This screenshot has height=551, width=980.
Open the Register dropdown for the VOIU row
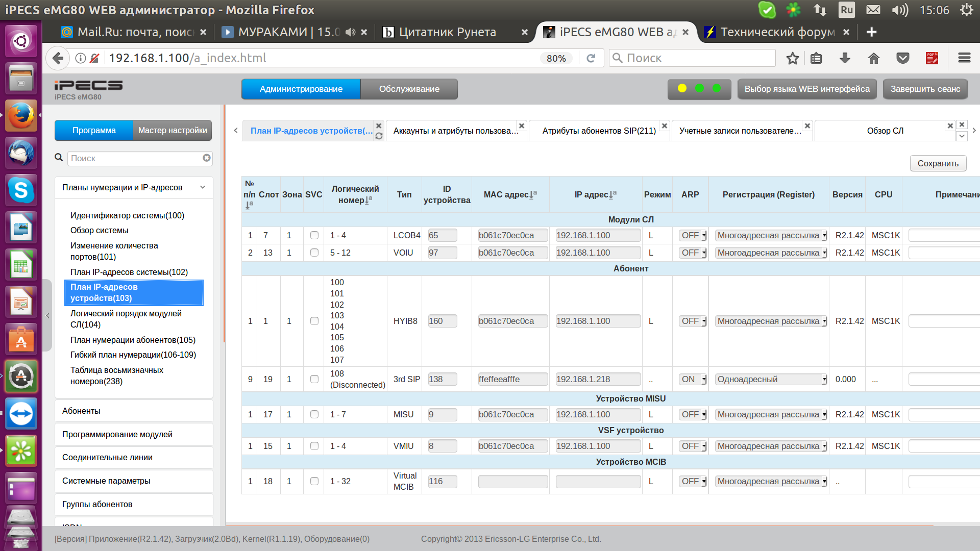(x=771, y=253)
